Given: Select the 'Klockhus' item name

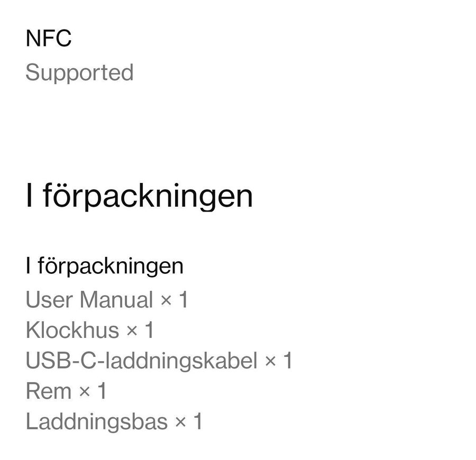Looking at the screenshot, I should [x=72, y=330].
